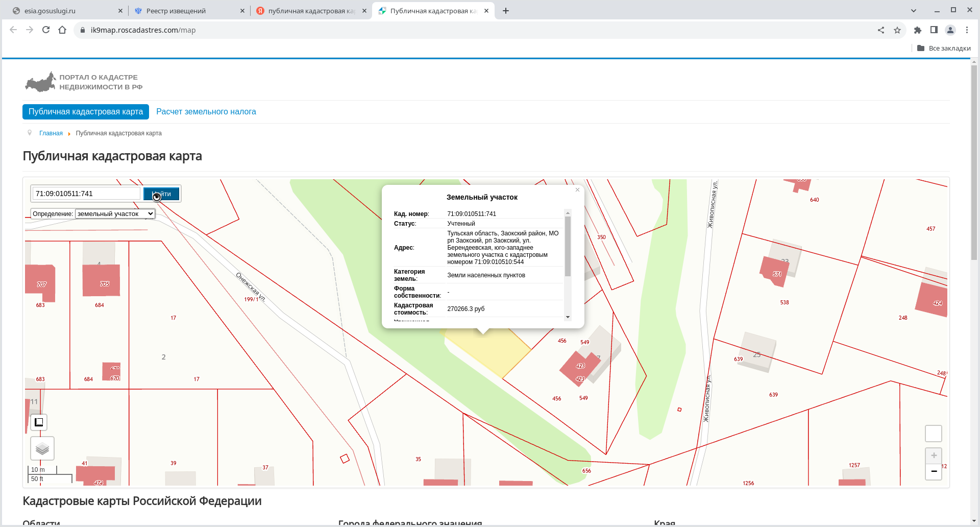The height and width of the screenshot is (527, 980).
Task: Open the Chrome three-dot menu
Action: pyautogui.click(x=967, y=30)
